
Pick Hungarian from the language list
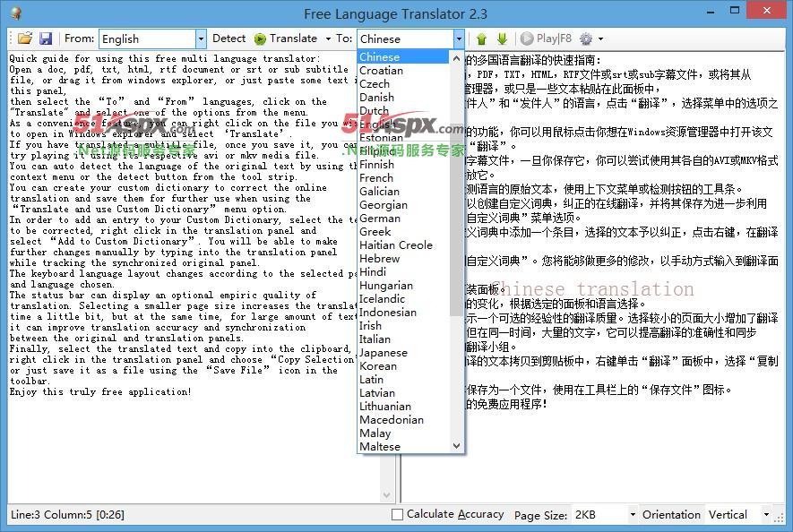(x=386, y=286)
